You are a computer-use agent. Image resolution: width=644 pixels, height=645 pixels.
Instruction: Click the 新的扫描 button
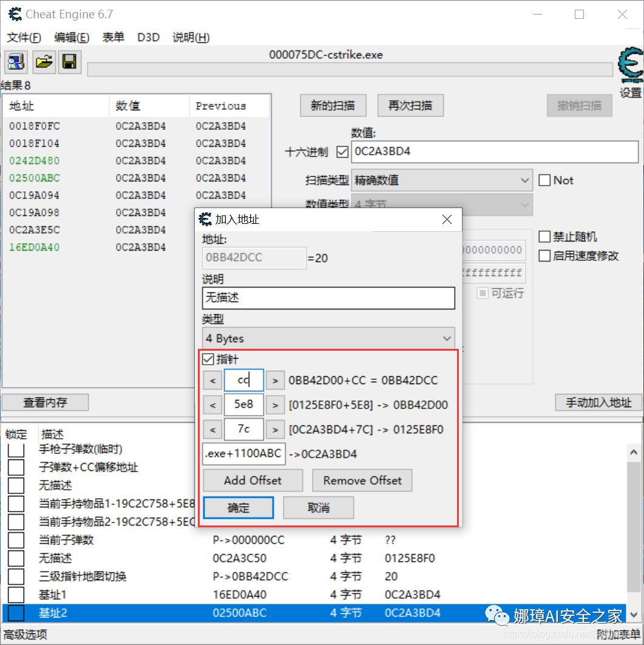333,106
